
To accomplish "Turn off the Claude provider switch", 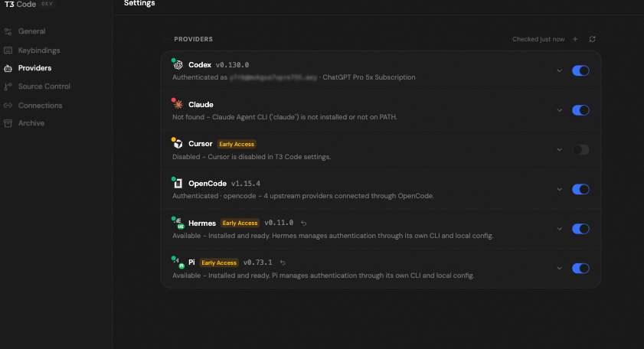I will pos(580,110).
